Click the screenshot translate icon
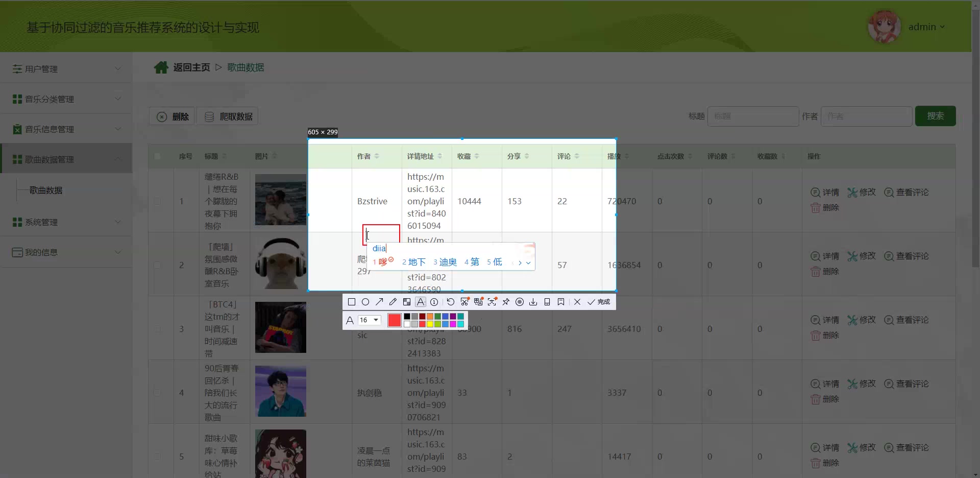This screenshot has width=980, height=478. coord(478,302)
